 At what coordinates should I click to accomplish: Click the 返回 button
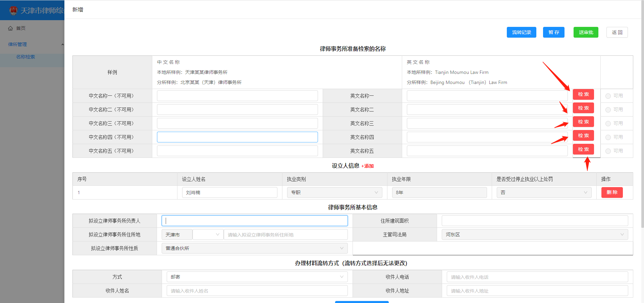(617, 32)
